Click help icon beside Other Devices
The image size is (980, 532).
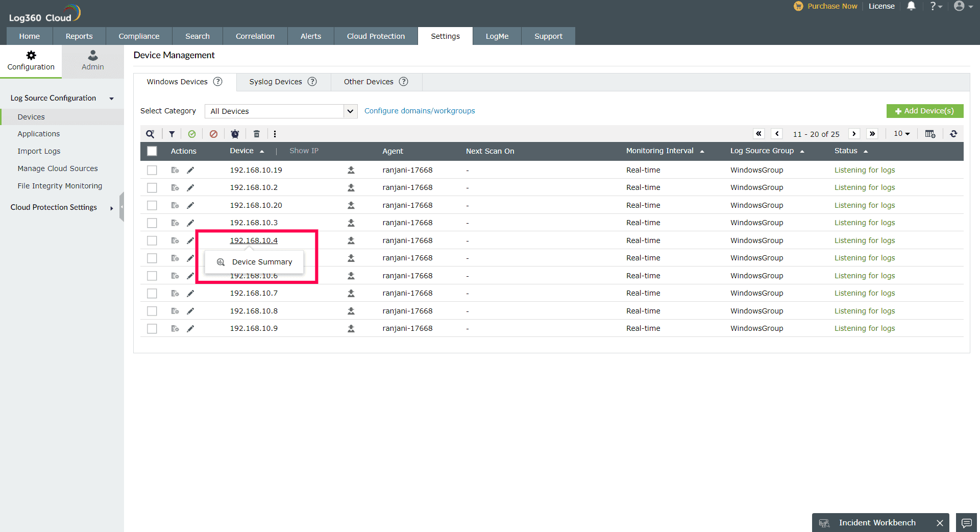click(404, 82)
